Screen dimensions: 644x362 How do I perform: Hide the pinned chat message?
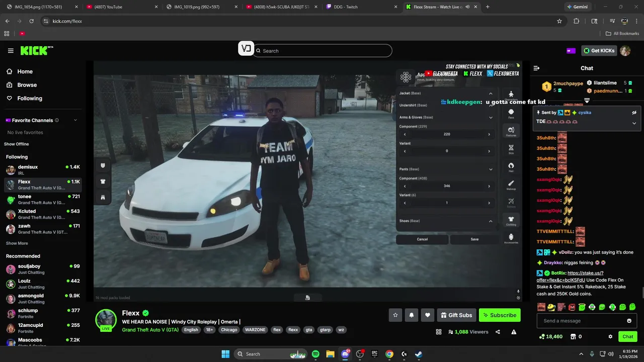(634, 113)
